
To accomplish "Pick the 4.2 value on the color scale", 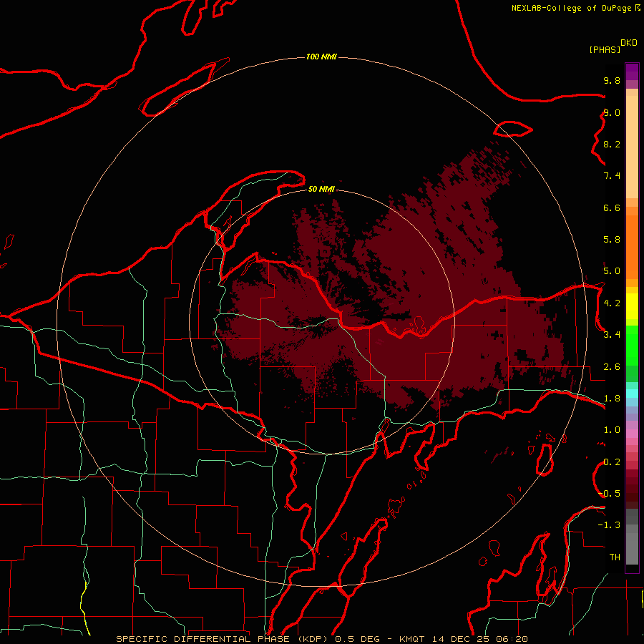I will [612, 303].
